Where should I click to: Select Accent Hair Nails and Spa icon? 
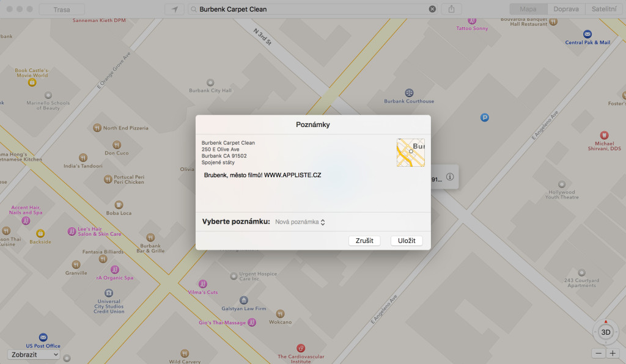point(26,220)
